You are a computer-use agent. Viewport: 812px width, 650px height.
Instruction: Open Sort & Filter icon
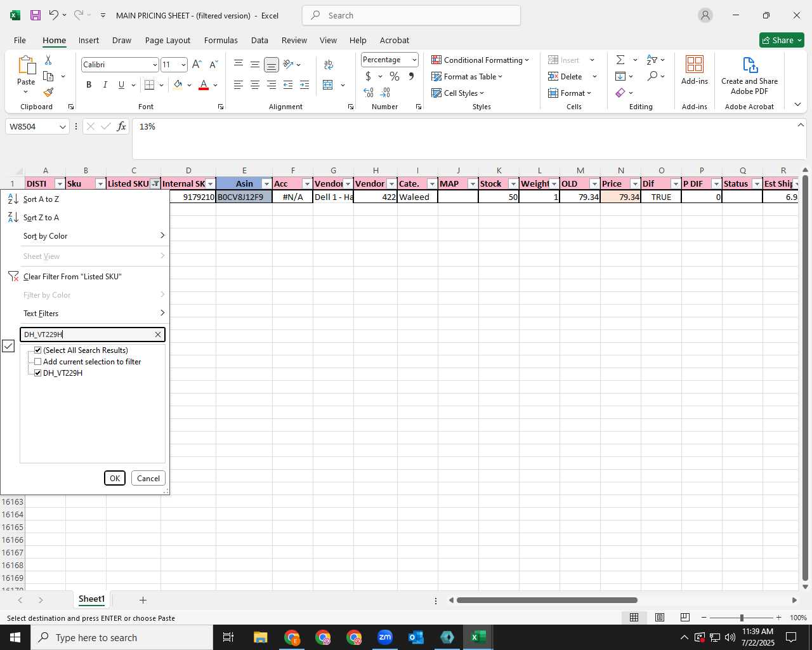point(652,60)
